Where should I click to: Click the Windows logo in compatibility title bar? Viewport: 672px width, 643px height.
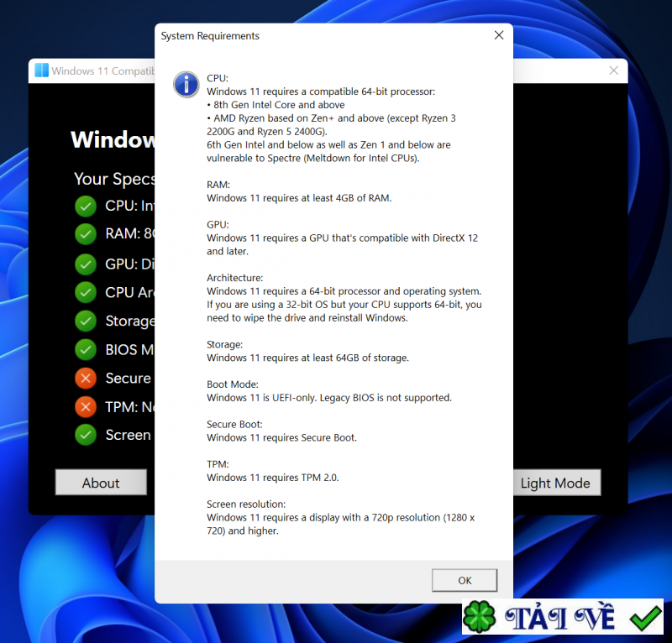pyautogui.click(x=41, y=71)
